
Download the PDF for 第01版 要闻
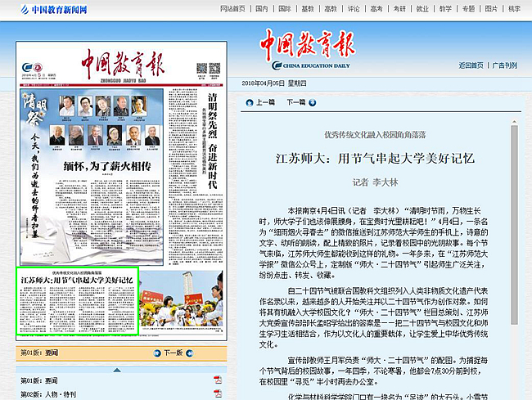(218, 381)
